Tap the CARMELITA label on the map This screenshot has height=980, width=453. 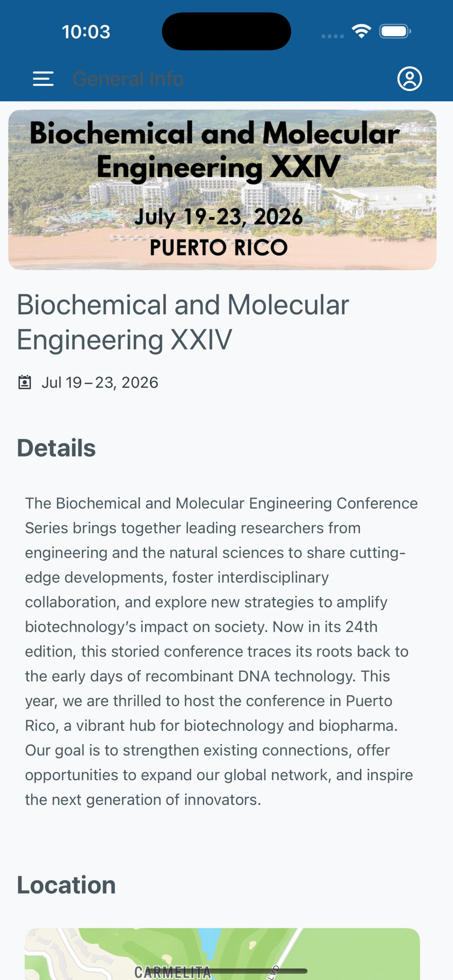[173, 972]
